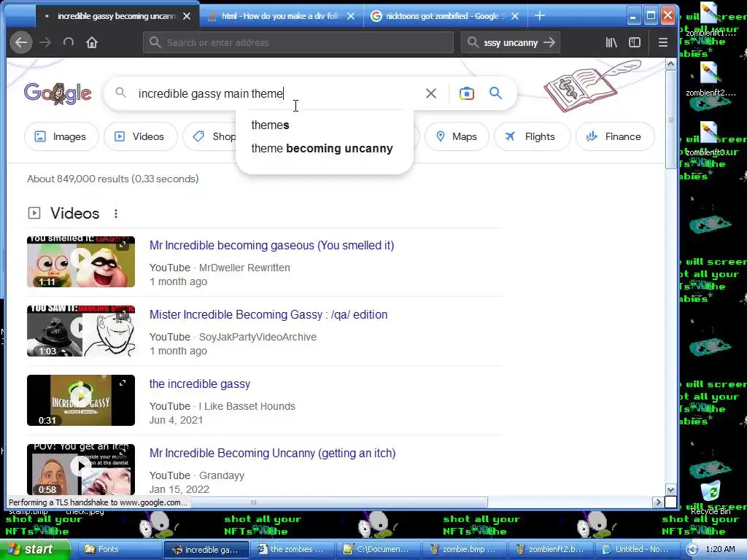Switch to 'html - How do you make a div' tab

tap(282, 16)
